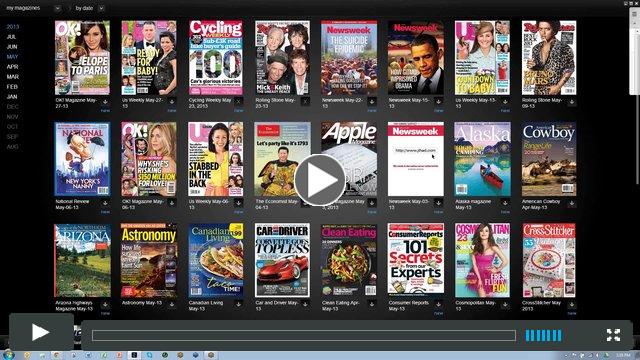The height and width of the screenshot is (360, 640).
Task: Click the bottom-left player play button
Action: coord(41,332)
